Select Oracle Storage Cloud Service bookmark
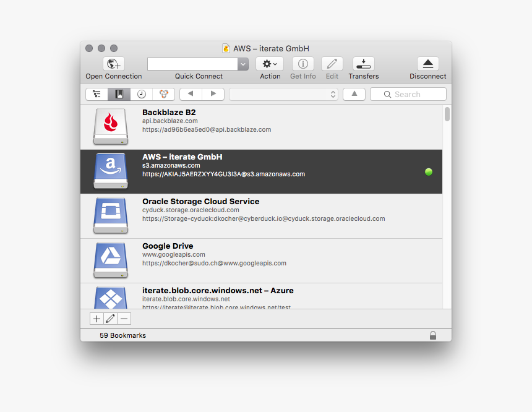Viewport: 532px width, 412px height. 200,201
